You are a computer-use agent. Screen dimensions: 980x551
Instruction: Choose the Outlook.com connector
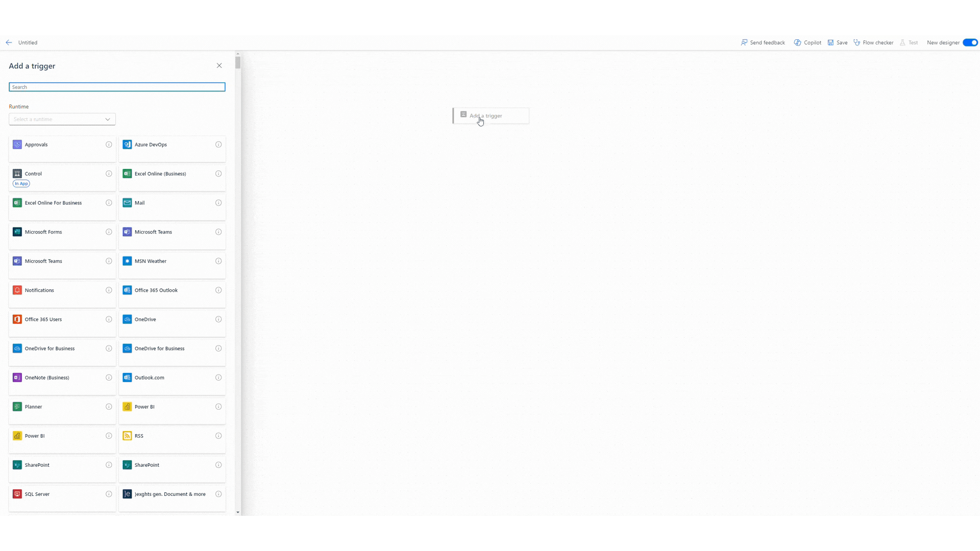coord(172,382)
